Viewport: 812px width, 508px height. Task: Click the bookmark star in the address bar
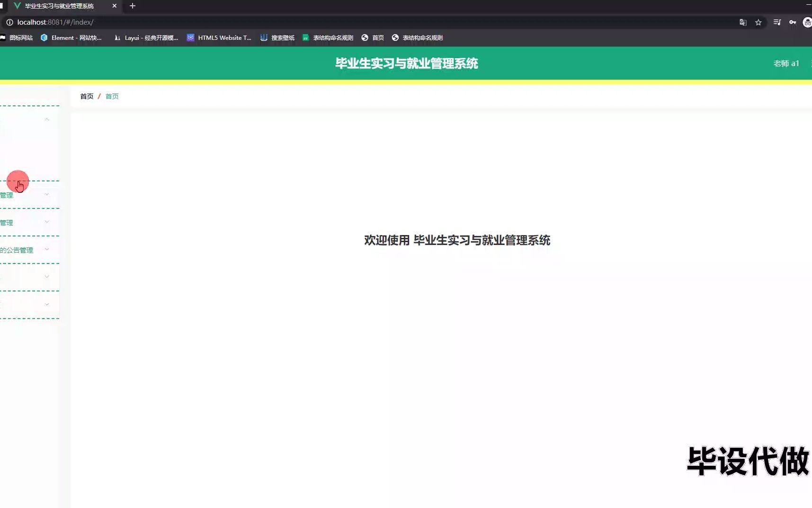click(759, 22)
